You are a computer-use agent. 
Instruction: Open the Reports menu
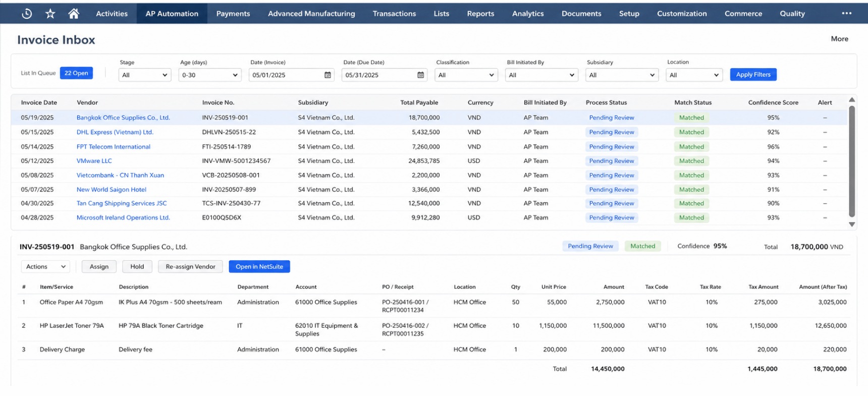point(480,14)
